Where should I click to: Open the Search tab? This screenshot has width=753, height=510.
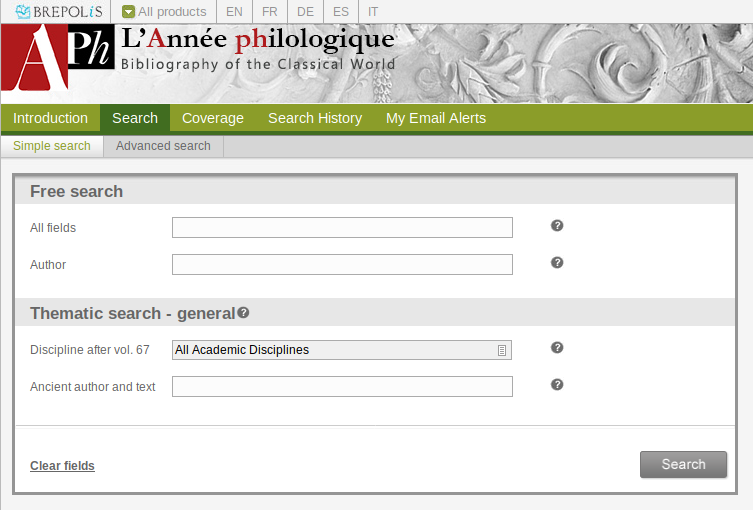click(x=135, y=118)
